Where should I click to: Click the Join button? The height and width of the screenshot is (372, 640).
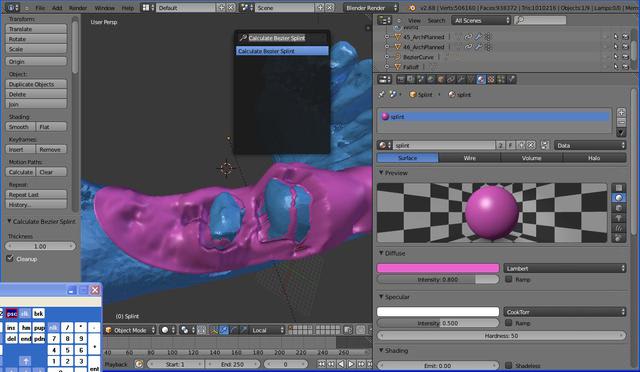coord(36,104)
